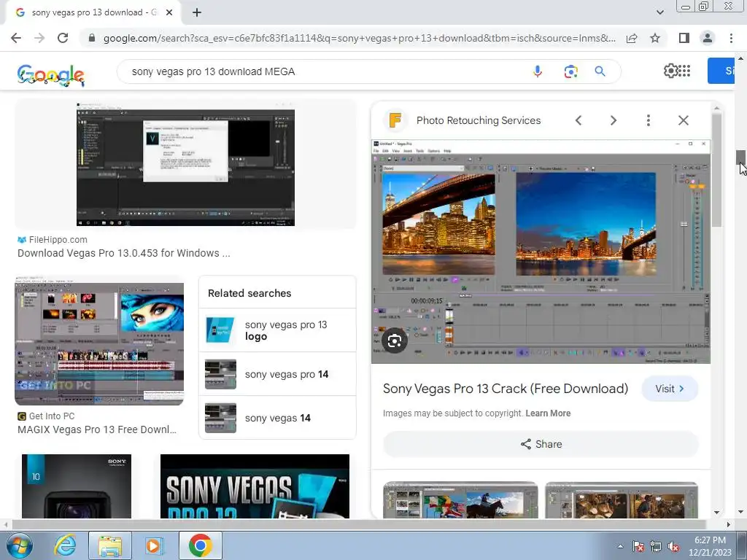Select related search sony vegas pro 14
747x560 pixels.
point(277,374)
